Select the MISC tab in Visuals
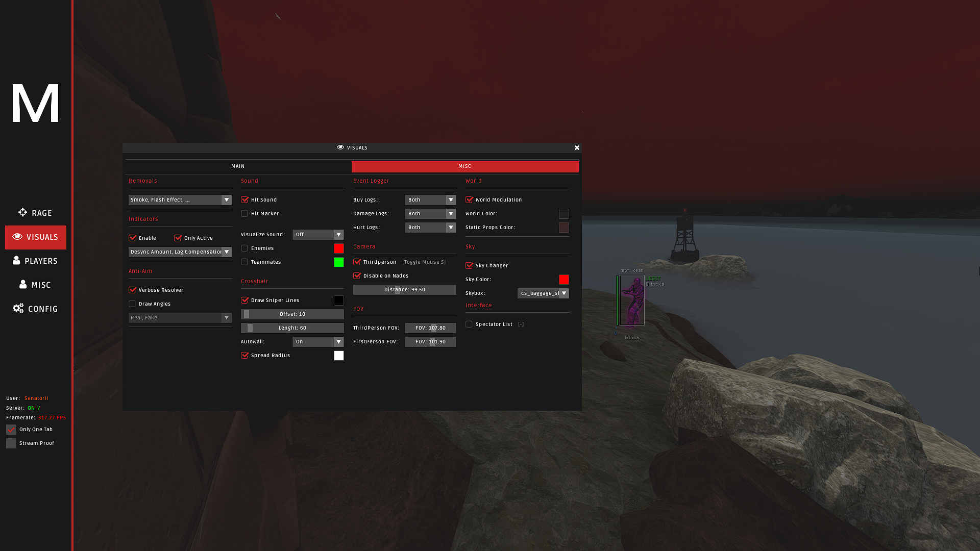980x551 pixels. tap(464, 166)
